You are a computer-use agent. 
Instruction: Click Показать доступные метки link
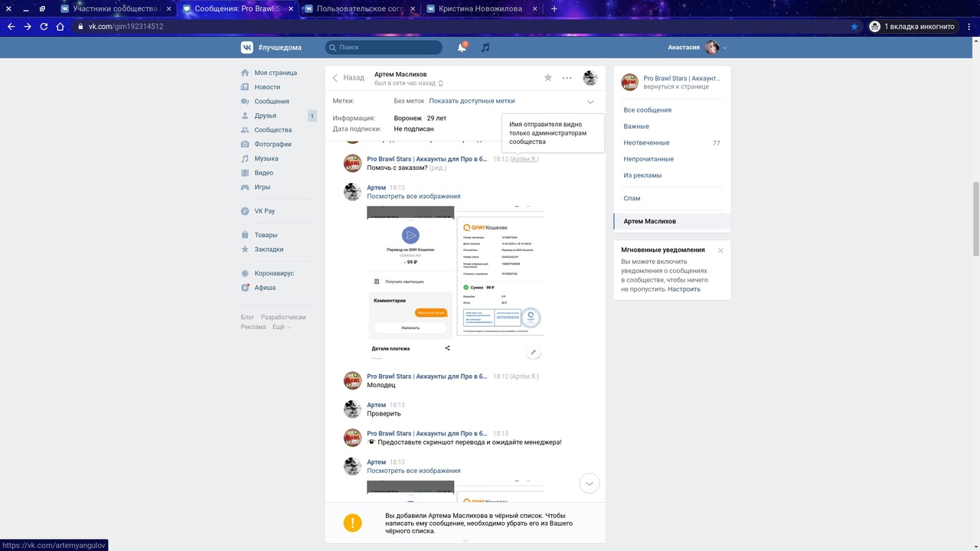pos(472,101)
